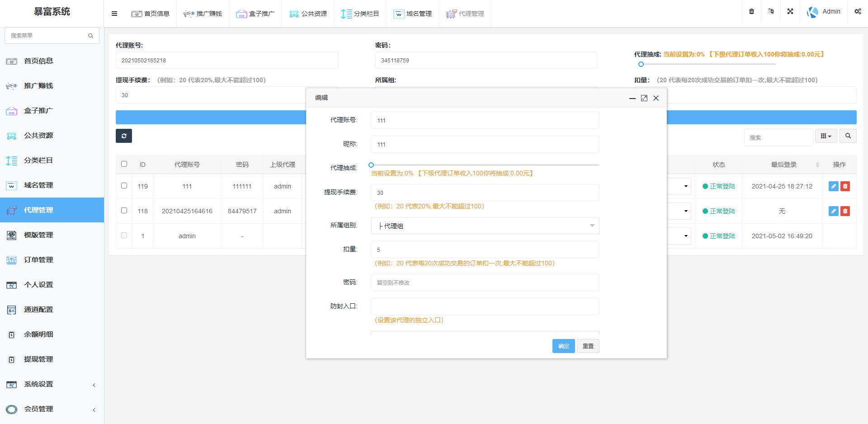Image resolution: width=868 pixels, height=424 pixels.
Task: Check the checkbox for row ID 118
Action: 124,211
